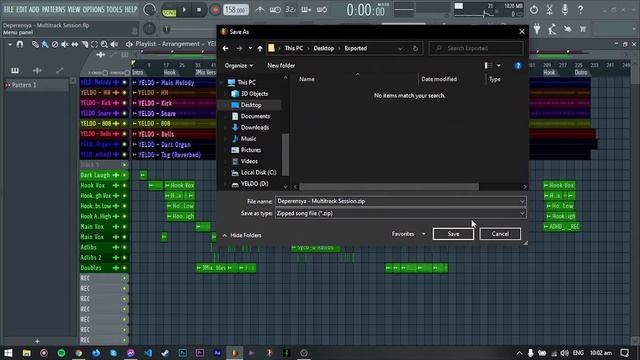Viewport: 640px width, 360px height.
Task: Click New folder in Save As dialog
Action: click(281, 65)
